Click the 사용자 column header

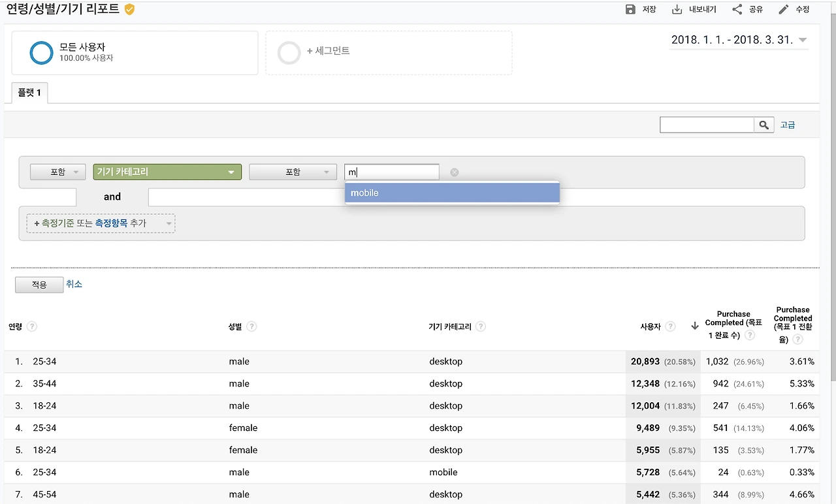(x=651, y=326)
